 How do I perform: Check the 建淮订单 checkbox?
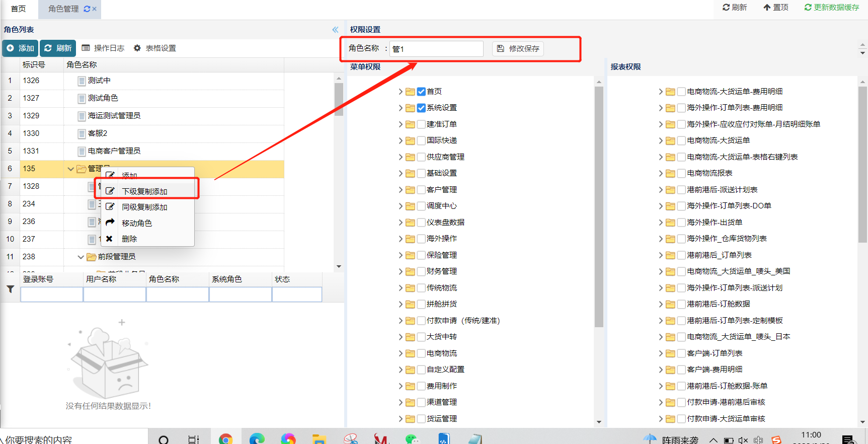[421, 124]
